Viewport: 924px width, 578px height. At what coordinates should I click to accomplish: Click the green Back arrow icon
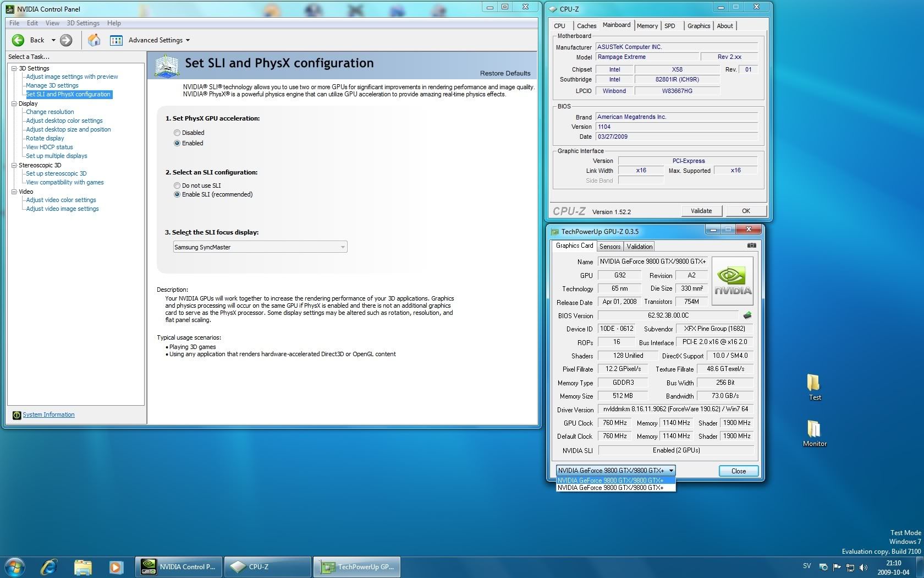pyautogui.click(x=18, y=40)
